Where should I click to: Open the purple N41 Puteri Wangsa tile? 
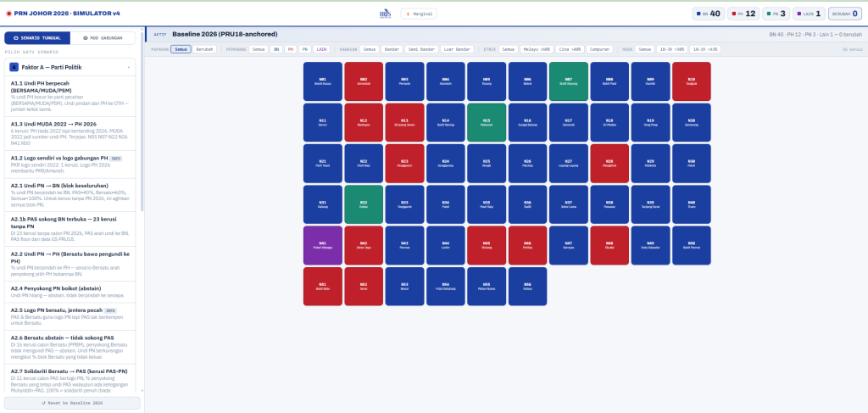322,245
